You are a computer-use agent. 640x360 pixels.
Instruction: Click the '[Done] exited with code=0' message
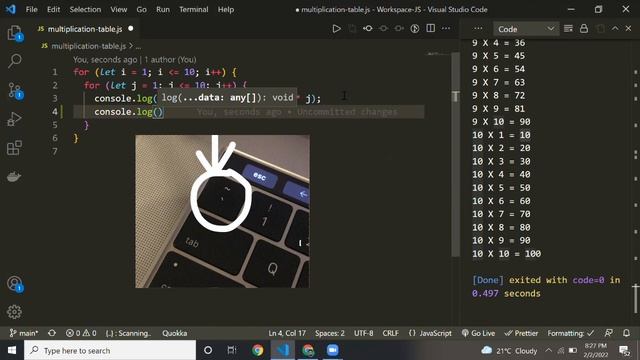click(x=546, y=287)
